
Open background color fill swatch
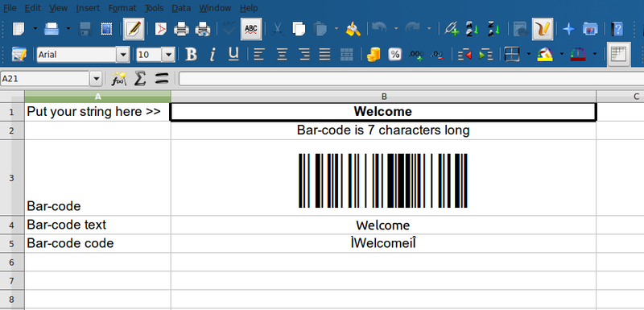coord(544,55)
